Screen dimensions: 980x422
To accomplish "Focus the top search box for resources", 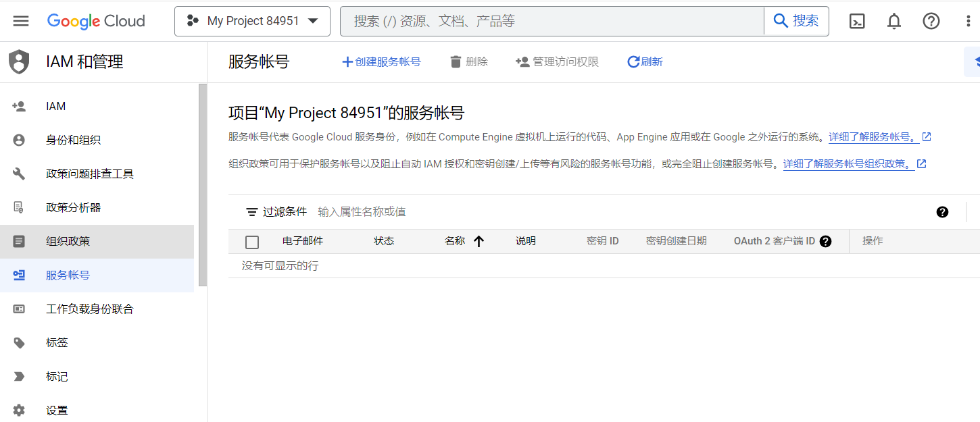I will [552, 21].
